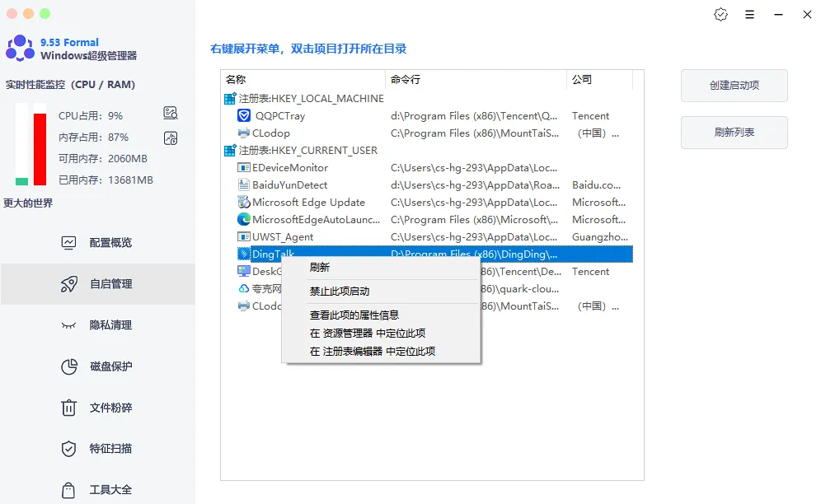821x504 pixels.
Task: Go to 文件粉碎 section
Action: (x=98, y=407)
